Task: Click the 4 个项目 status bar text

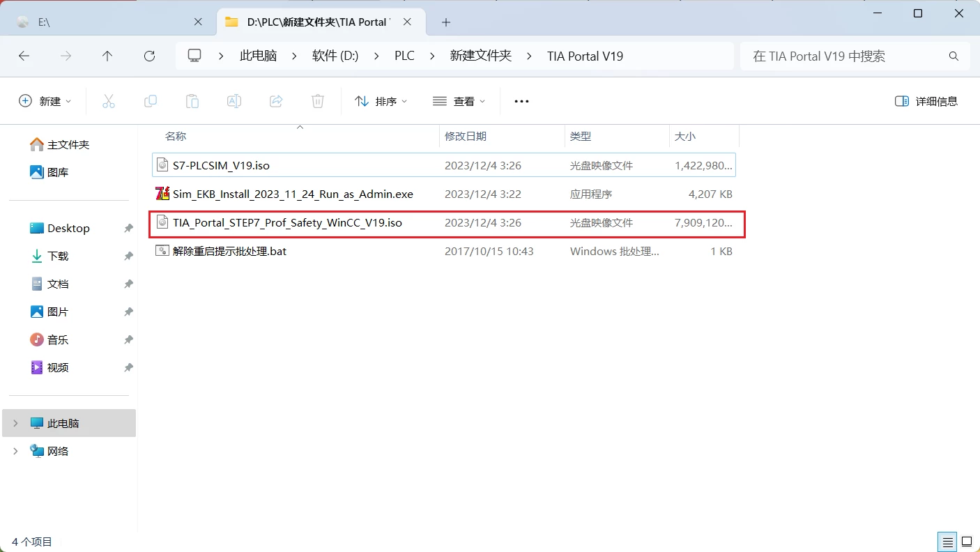Action: [32, 542]
